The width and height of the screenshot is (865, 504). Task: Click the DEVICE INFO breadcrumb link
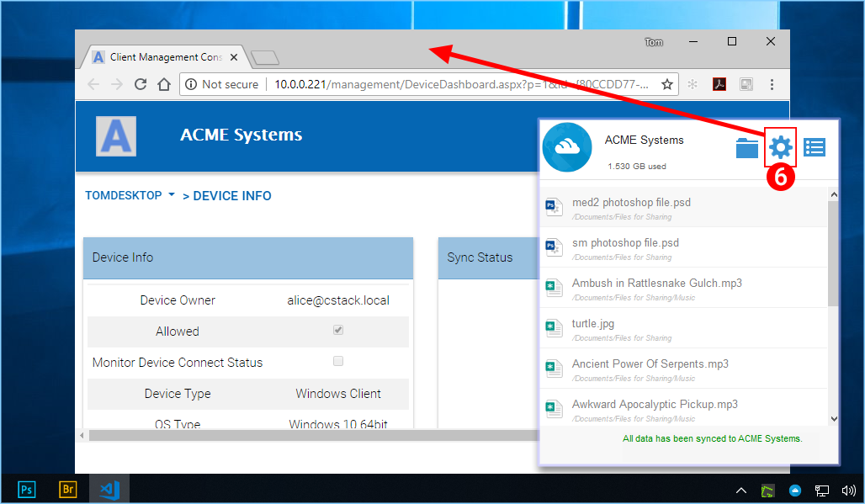tap(231, 196)
